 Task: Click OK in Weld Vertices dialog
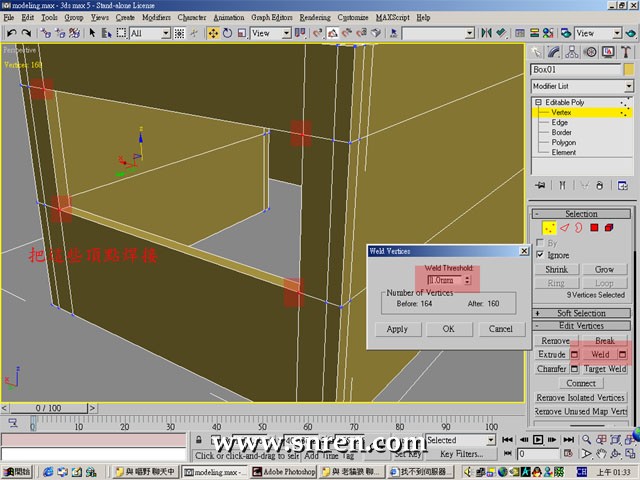coord(449,329)
